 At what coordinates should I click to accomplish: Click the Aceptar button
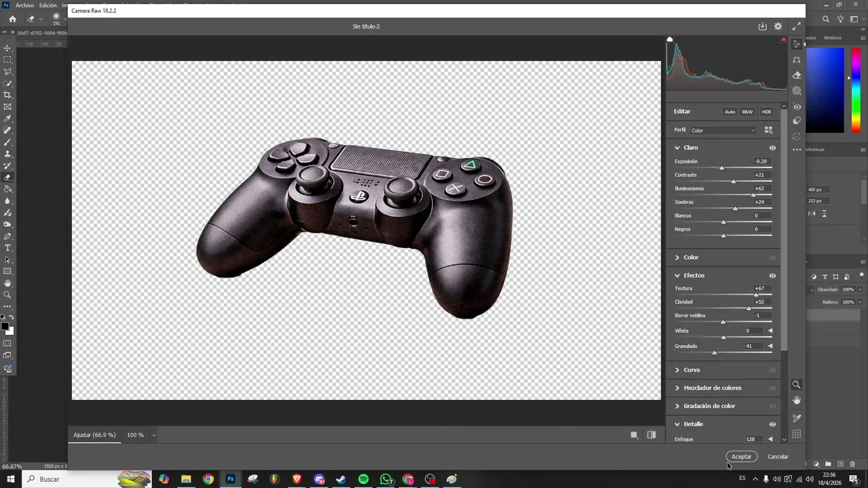[x=741, y=457]
